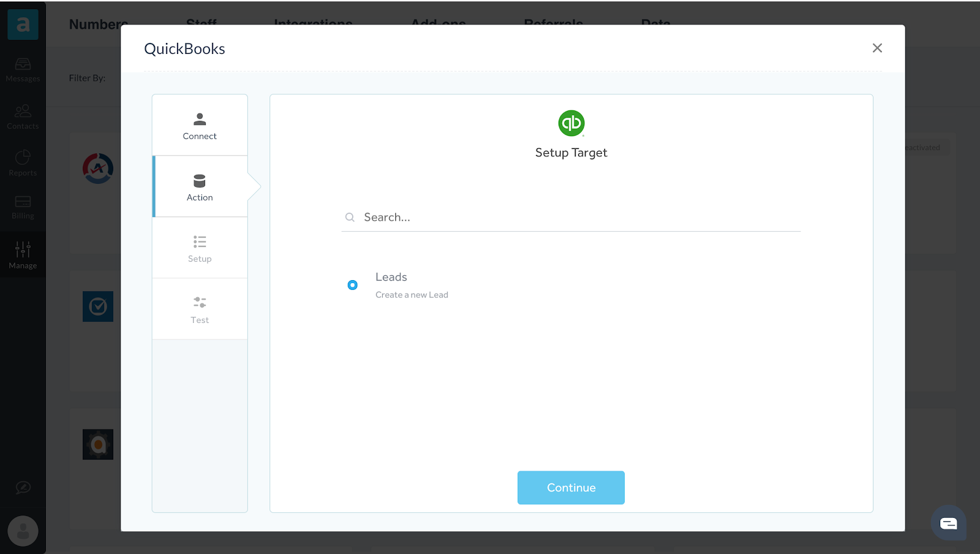980x554 pixels.
Task: Click the Test sliders icon
Action: tap(200, 302)
